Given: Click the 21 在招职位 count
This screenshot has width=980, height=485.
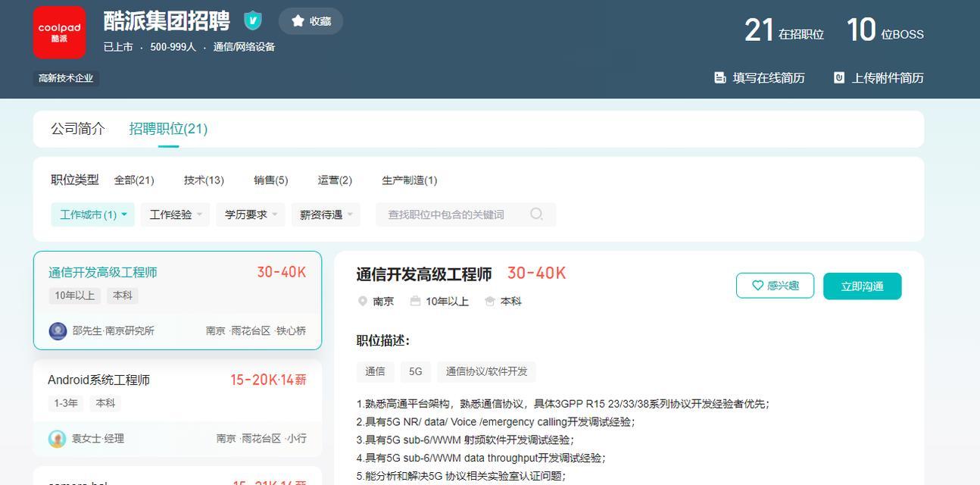Looking at the screenshot, I should pos(784,31).
